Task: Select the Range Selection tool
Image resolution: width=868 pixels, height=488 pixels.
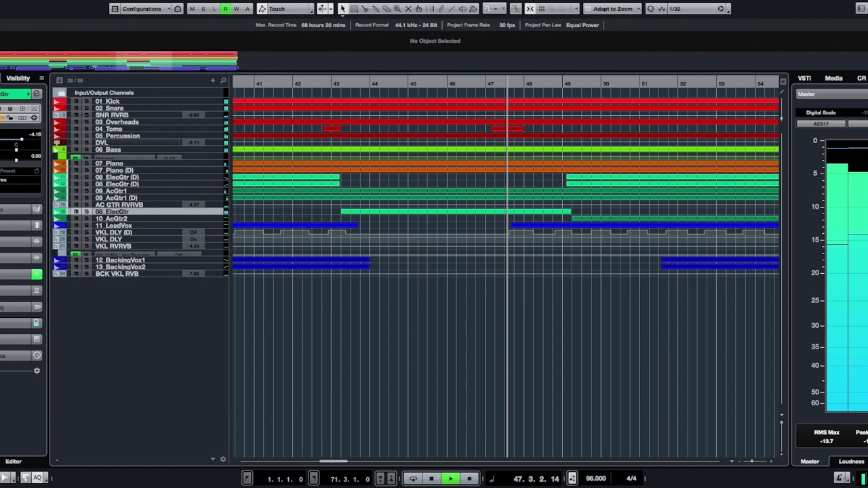Action: tap(353, 9)
